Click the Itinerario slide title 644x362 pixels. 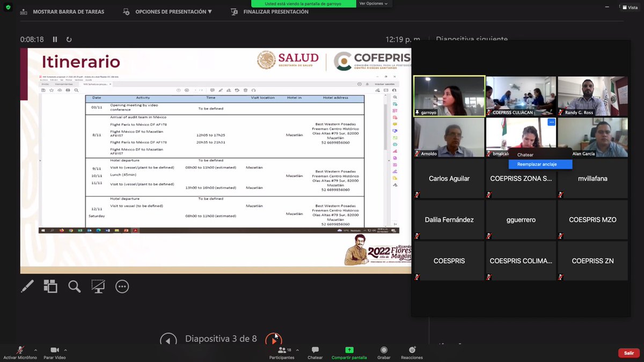tap(81, 63)
